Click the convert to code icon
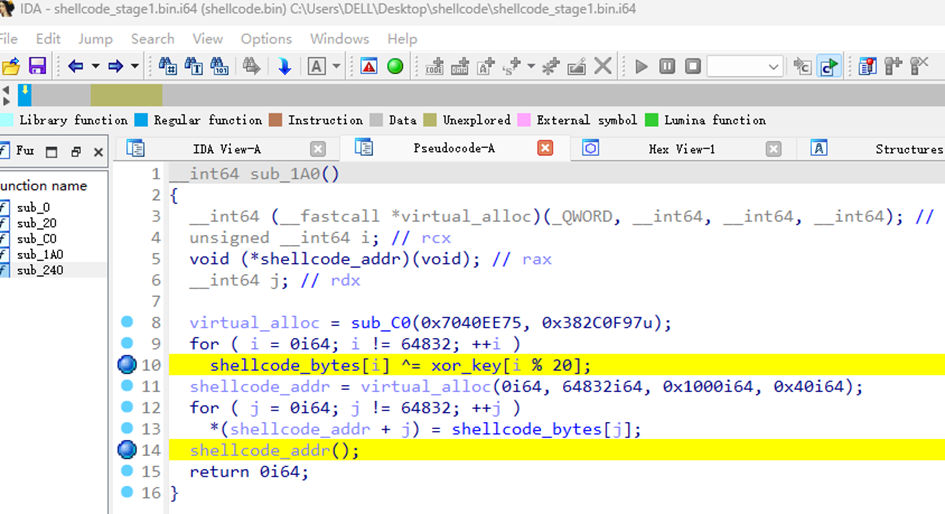 tap(434, 66)
